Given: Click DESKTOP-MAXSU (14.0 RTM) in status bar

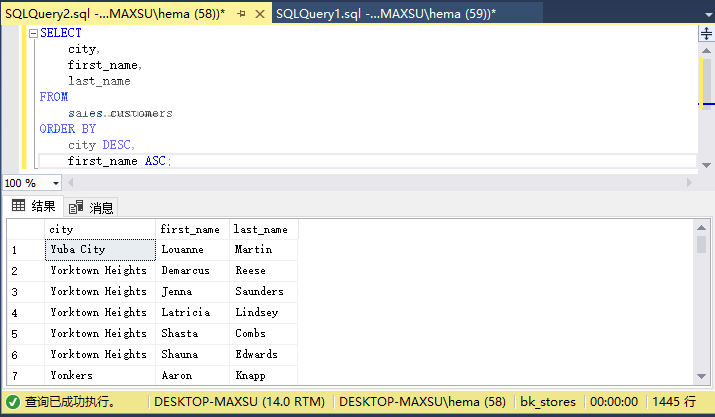Looking at the screenshot, I should [x=239, y=402].
